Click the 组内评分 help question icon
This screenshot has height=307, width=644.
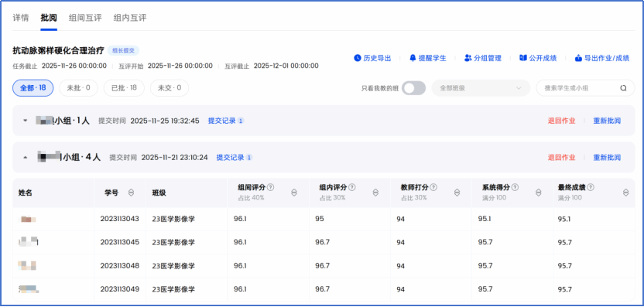(352, 187)
